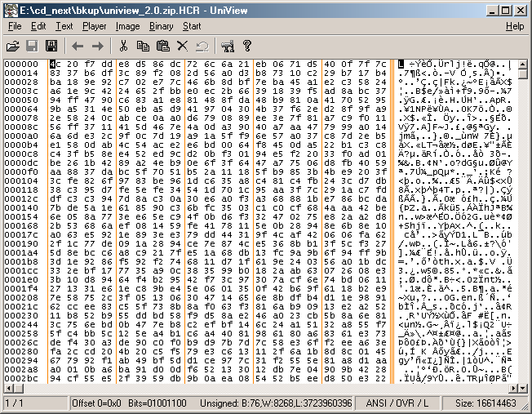Click the Size: 16614463 status field
This screenshot has height=414, width=532.
[485, 403]
